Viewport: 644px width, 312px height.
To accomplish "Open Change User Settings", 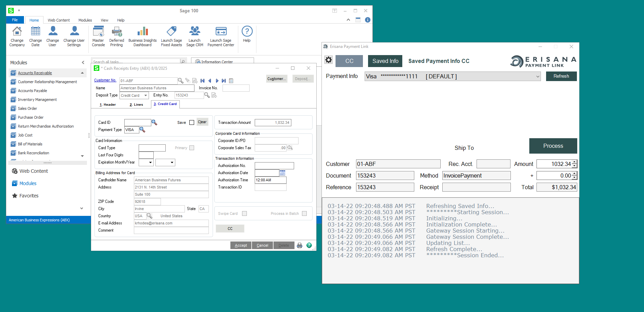I will point(74,36).
